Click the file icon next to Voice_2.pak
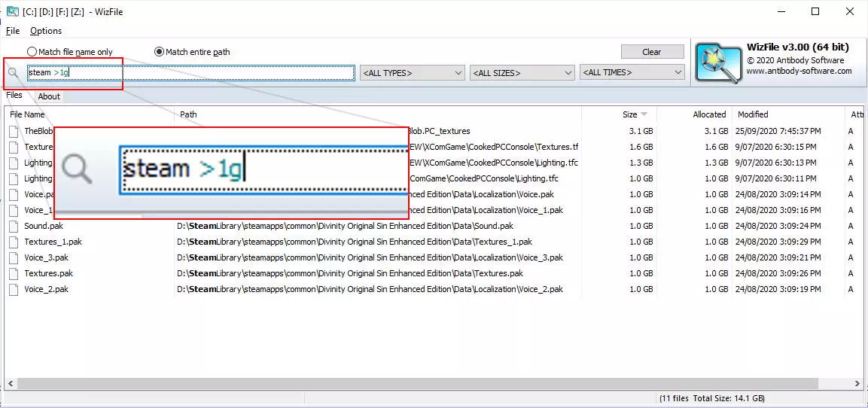Image resolution: width=868 pixels, height=408 pixels. [14, 289]
